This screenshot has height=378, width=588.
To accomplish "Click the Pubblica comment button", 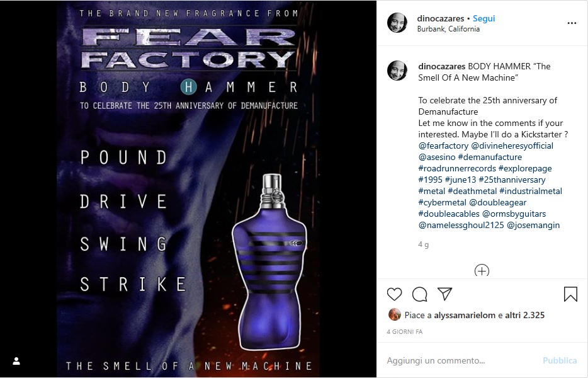I will (560, 360).
